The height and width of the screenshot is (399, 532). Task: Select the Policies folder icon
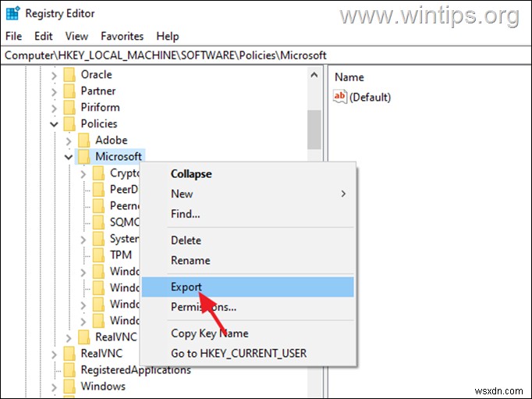[x=69, y=123]
